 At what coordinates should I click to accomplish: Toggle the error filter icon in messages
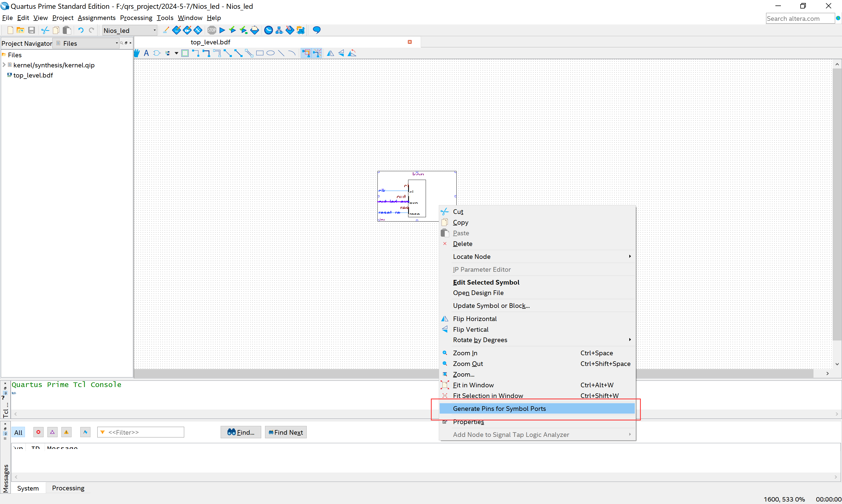point(38,432)
